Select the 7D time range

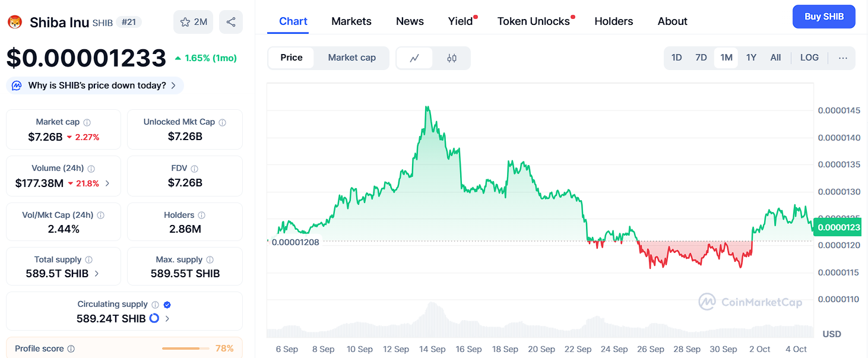[x=701, y=58]
